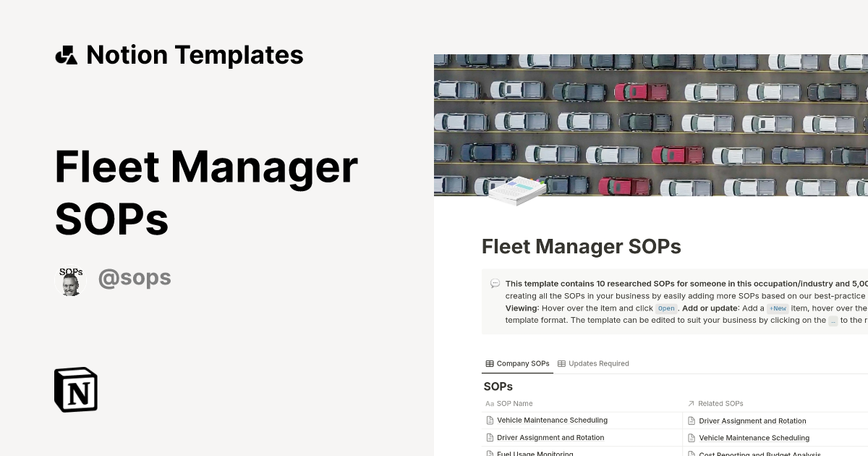This screenshot has width=868, height=456.
Task: Click the '...' badge in the instructions text
Action: [x=833, y=320]
